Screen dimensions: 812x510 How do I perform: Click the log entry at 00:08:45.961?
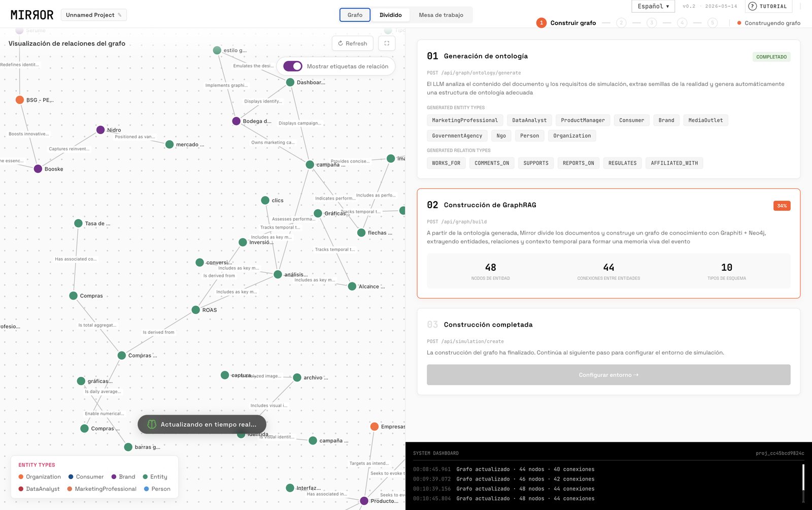[503, 469]
